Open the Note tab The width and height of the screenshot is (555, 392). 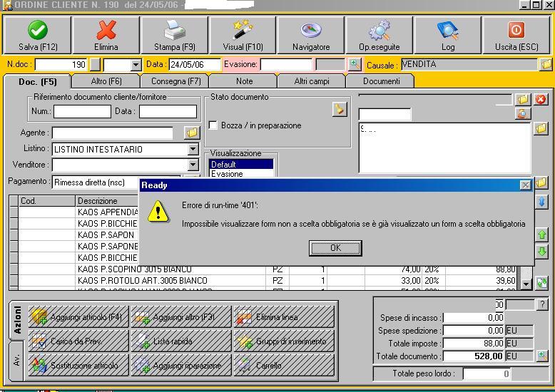click(x=244, y=81)
